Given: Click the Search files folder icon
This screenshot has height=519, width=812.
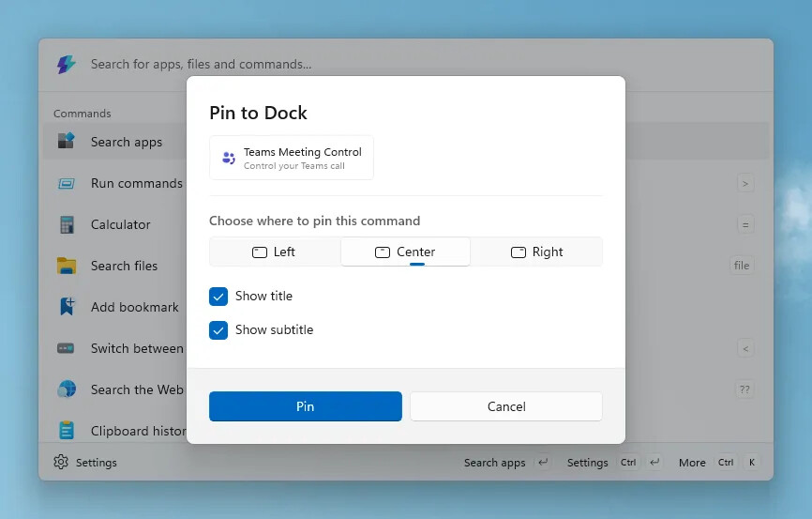Looking at the screenshot, I should [66, 266].
